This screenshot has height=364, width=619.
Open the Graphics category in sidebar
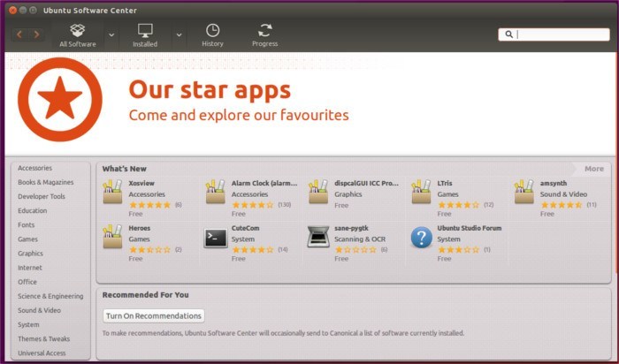30,254
